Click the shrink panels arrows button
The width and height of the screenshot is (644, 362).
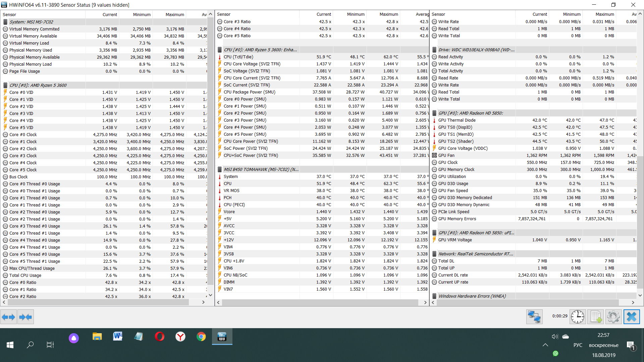click(25, 317)
